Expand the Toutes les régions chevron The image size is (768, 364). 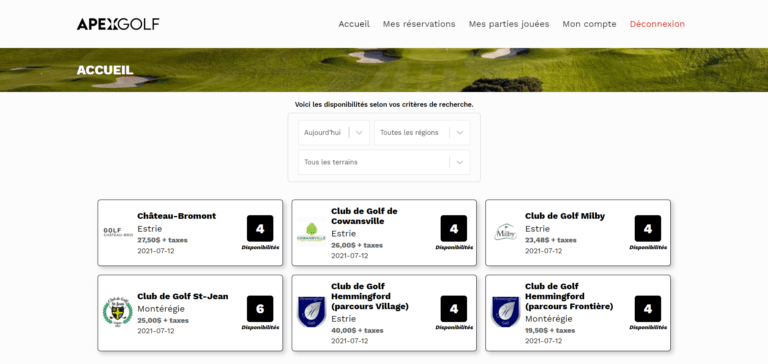459,133
